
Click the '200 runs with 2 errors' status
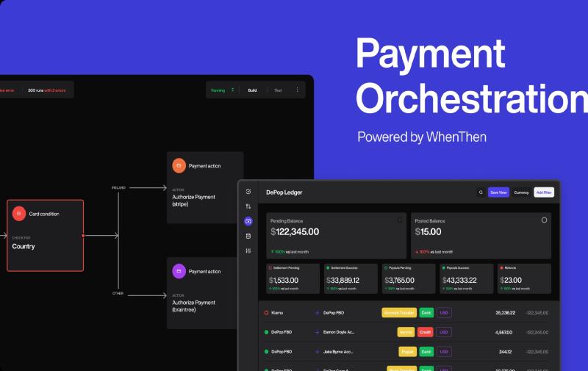pyautogui.click(x=47, y=90)
